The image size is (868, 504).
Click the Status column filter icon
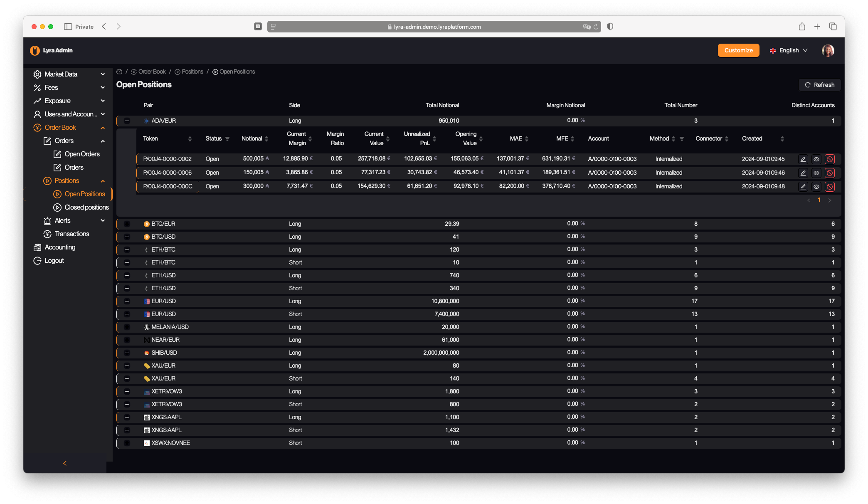point(227,139)
